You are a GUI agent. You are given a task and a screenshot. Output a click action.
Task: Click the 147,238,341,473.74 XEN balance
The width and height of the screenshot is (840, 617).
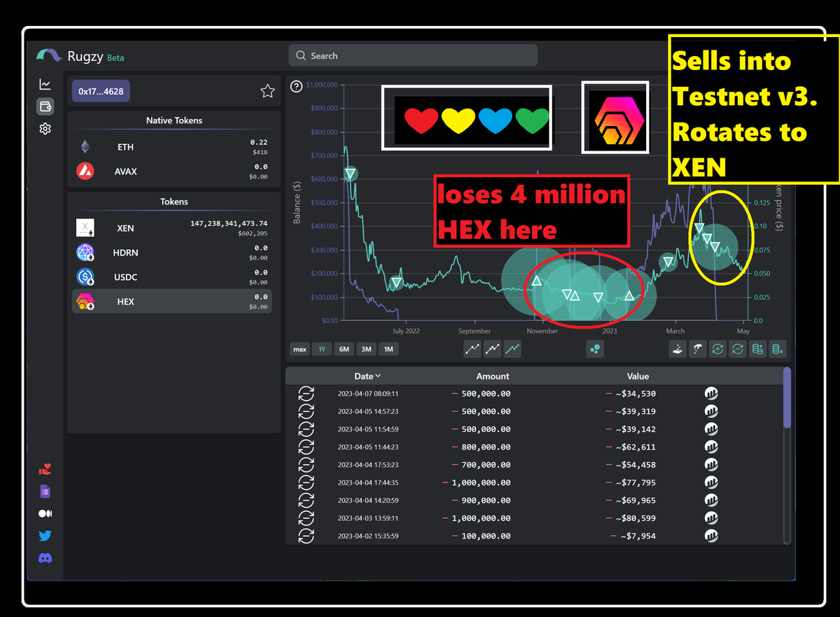(x=229, y=223)
